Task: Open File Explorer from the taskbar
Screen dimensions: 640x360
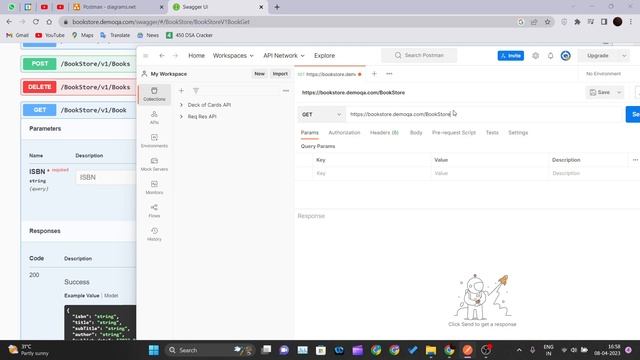Action: click(x=431, y=350)
